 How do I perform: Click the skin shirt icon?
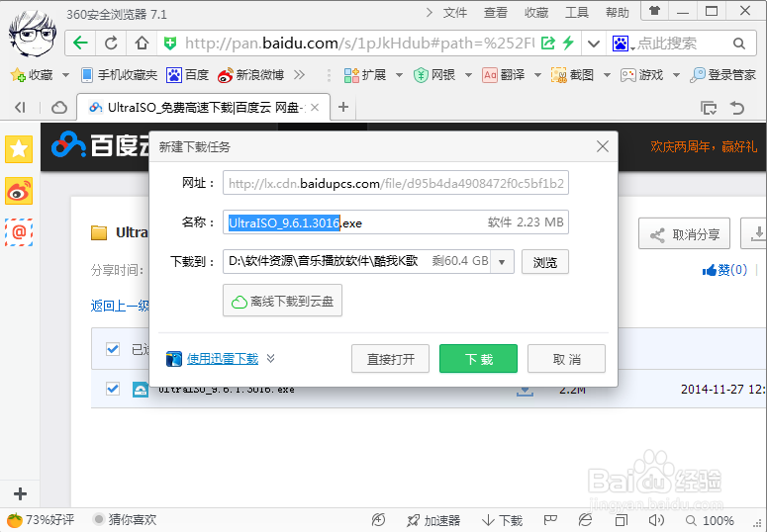654,11
